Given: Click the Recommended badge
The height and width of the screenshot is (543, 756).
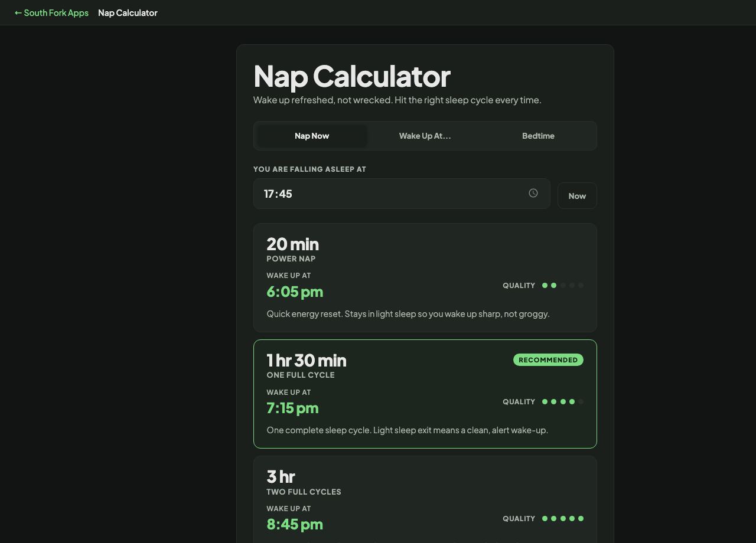Looking at the screenshot, I should coord(548,360).
